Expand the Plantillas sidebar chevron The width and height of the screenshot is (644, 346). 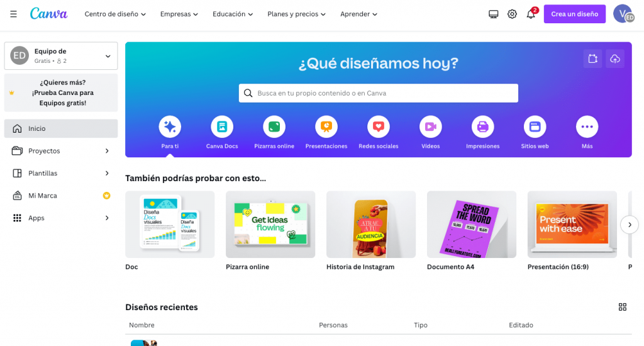click(x=107, y=174)
